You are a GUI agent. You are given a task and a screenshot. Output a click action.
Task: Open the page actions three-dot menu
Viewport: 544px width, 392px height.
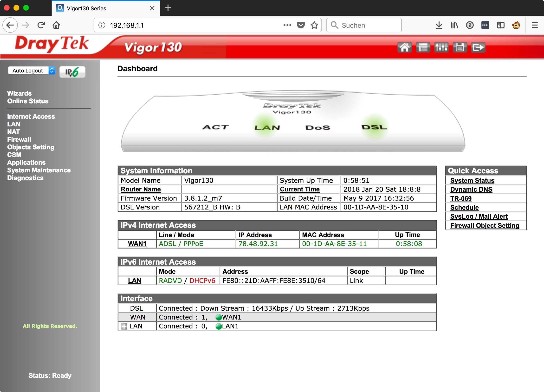(x=287, y=25)
